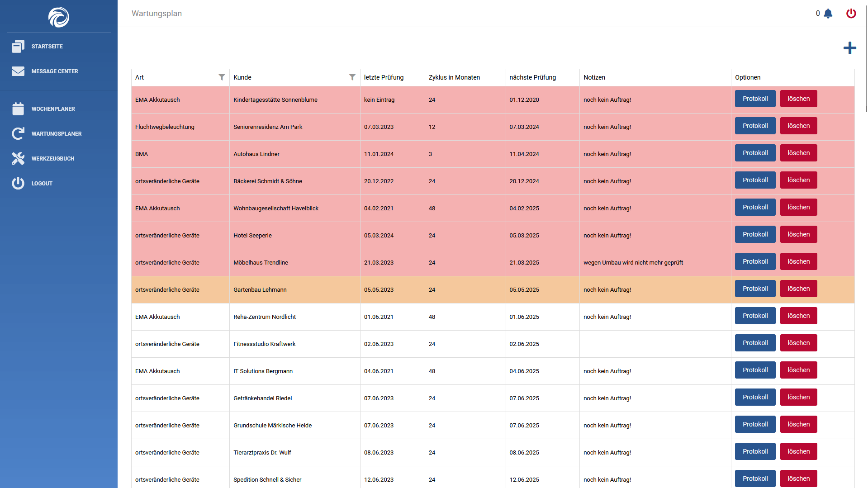This screenshot has height=488, width=868.
Task: Click the Wochenplaner calendar icon
Action: (x=18, y=109)
